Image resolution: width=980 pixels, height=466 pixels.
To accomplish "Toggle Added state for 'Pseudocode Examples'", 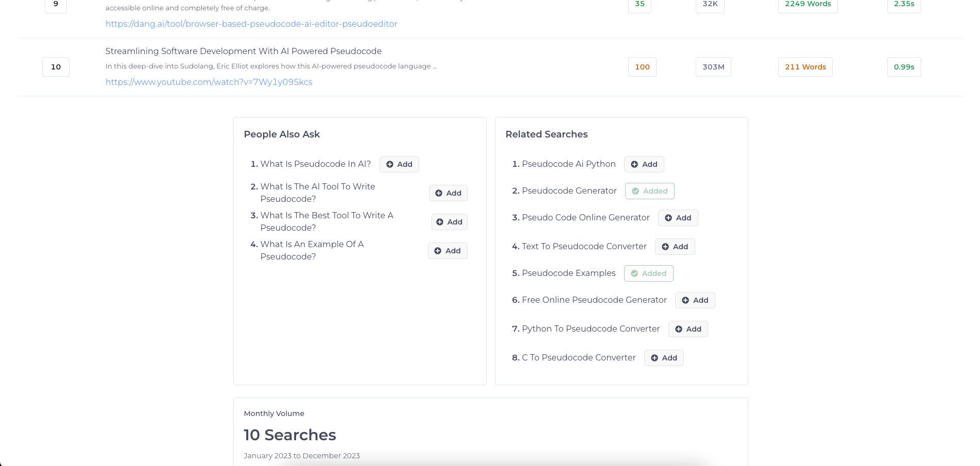I will (x=648, y=273).
